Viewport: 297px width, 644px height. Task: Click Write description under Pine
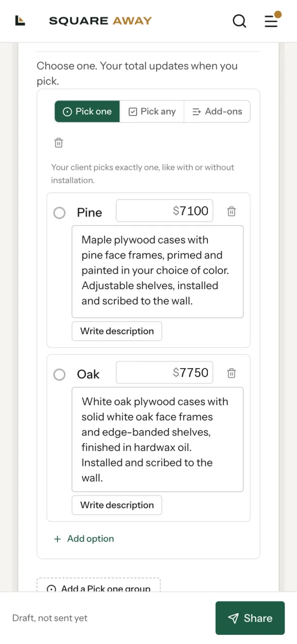(x=117, y=331)
